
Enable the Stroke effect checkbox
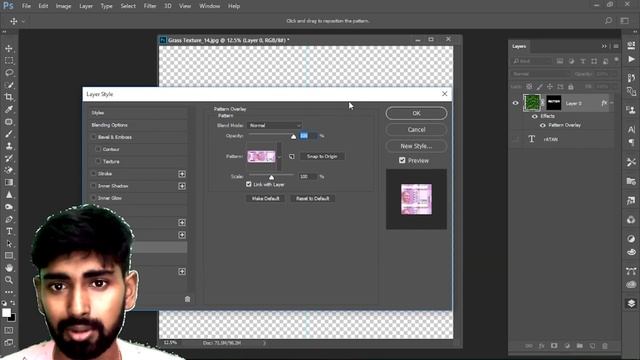coord(94,174)
